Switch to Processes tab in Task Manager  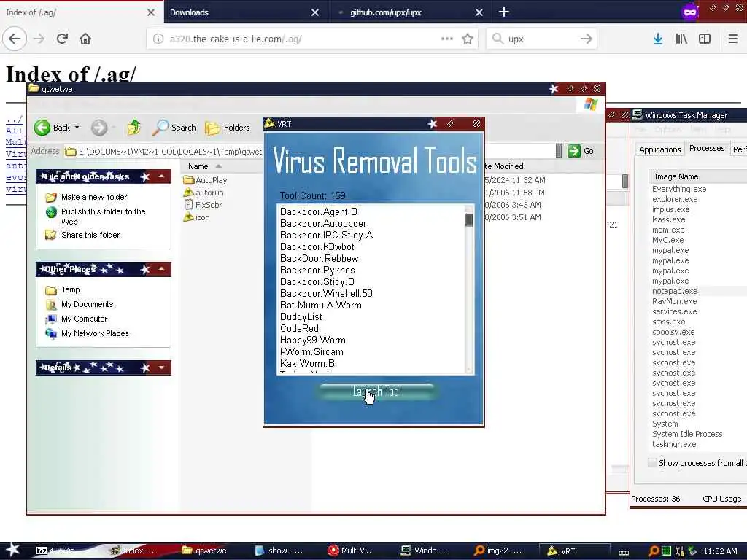706,148
